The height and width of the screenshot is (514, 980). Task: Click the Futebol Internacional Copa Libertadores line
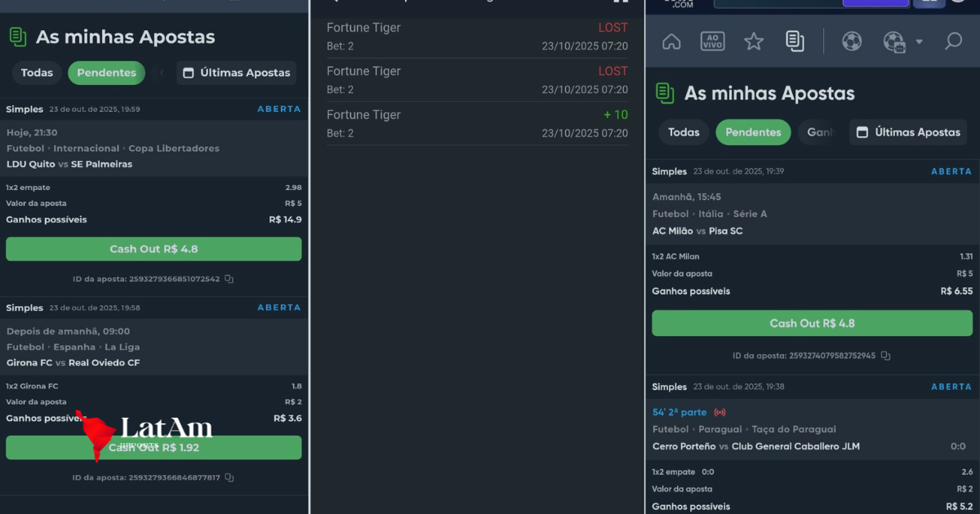click(113, 148)
